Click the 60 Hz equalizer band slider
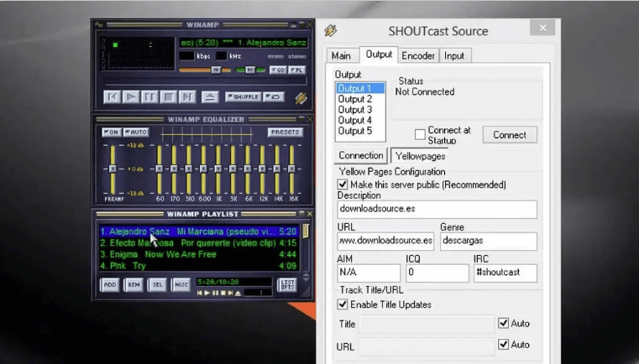The width and height of the screenshot is (639, 364). (160, 169)
